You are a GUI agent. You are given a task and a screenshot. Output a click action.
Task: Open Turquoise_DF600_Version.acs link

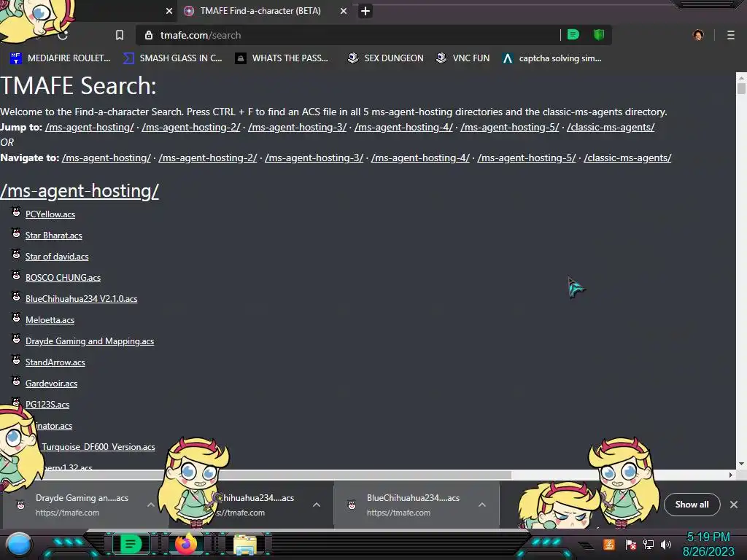tap(98, 447)
